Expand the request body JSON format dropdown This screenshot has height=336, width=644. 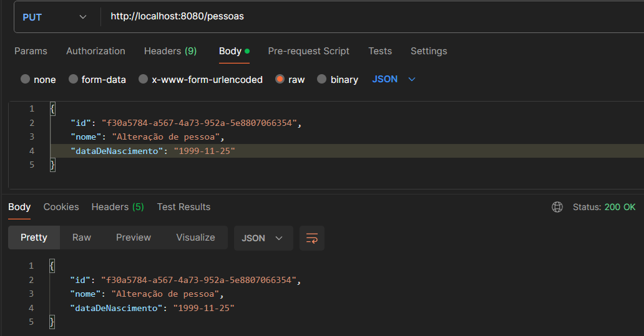[394, 79]
